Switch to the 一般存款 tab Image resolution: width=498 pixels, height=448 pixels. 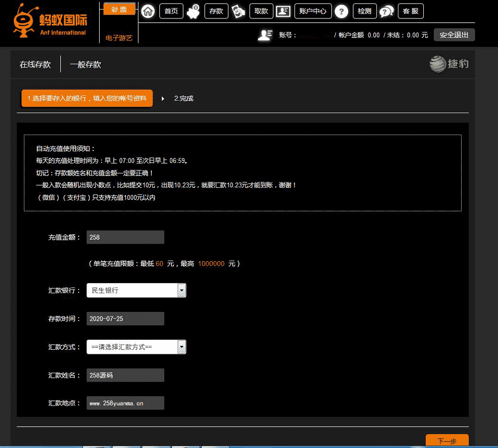tap(85, 64)
